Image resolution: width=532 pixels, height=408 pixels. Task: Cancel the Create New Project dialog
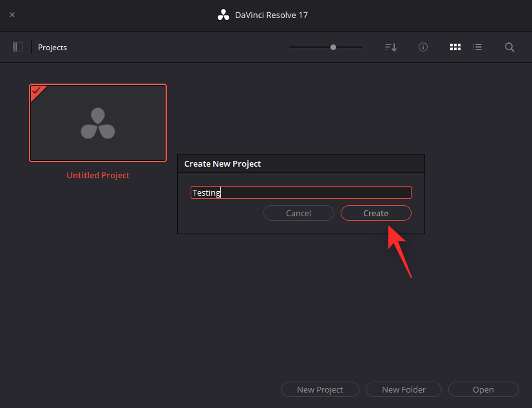299,213
